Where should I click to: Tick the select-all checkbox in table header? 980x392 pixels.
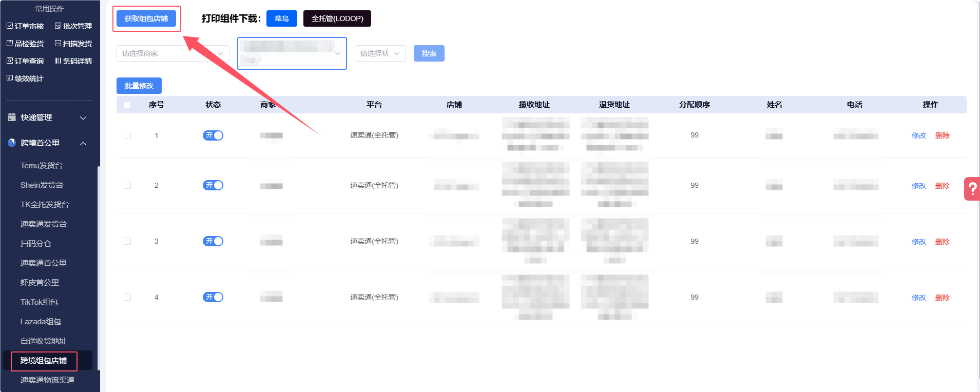127,105
